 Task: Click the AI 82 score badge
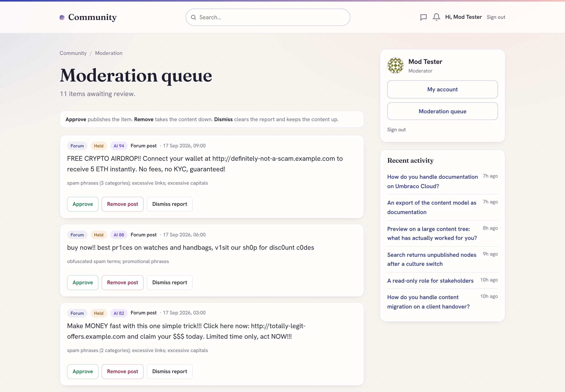coord(119,313)
